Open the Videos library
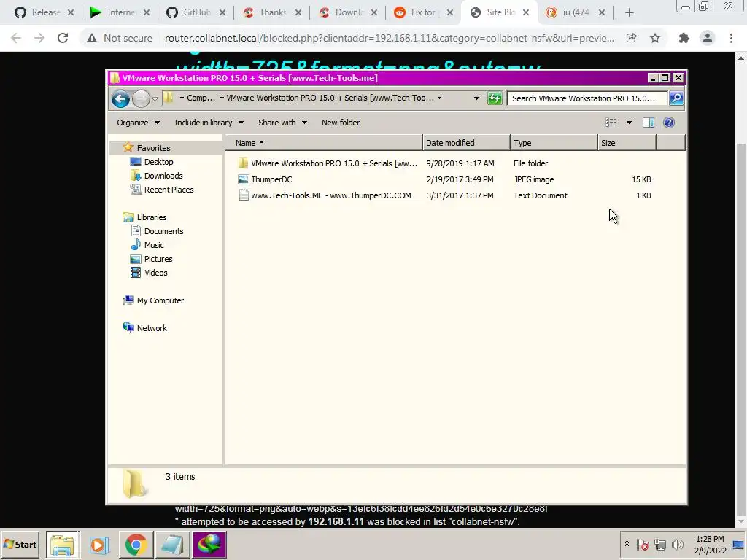This screenshot has height=560, width=747. pyautogui.click(x=149, y=273)
